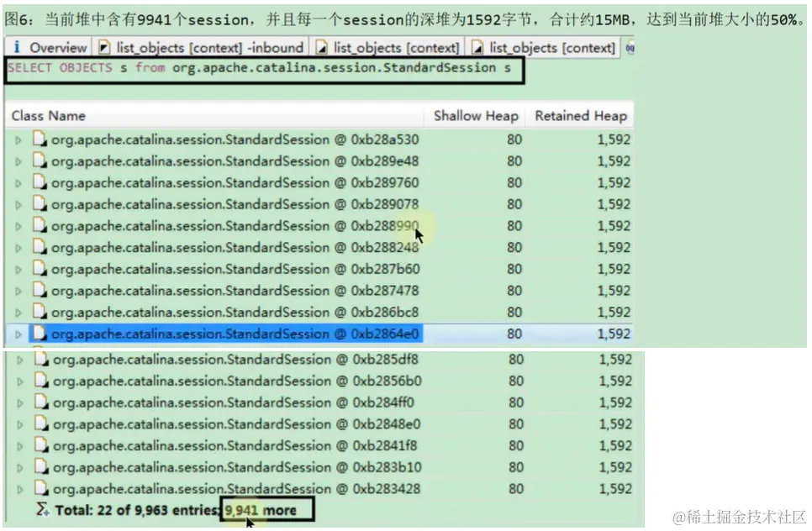
Task: Click object icon of 0xb288248 row
Action: coord(40,247)
